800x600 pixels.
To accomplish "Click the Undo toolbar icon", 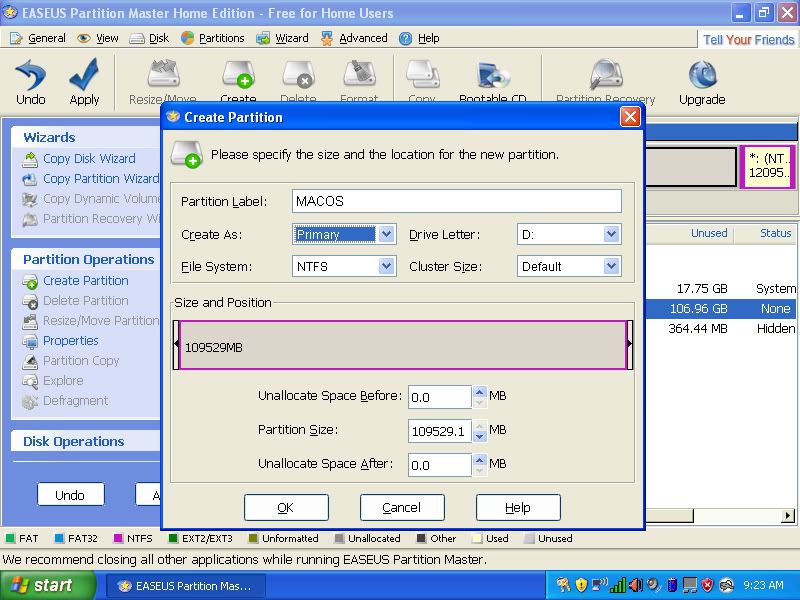I will coord(31,82).
